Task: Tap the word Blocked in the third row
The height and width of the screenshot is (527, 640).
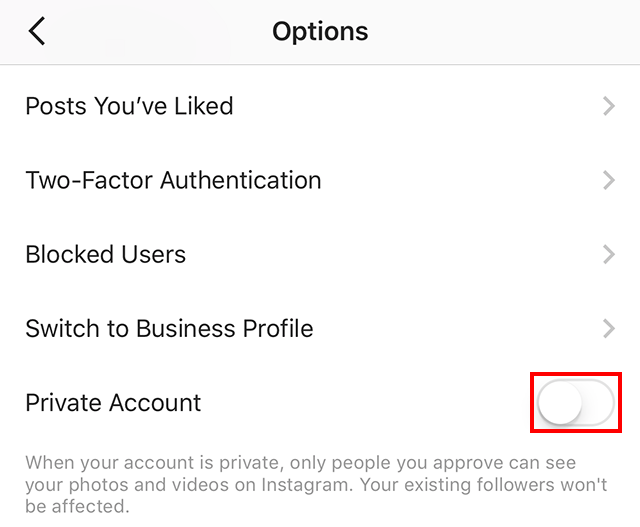Action: coord(65,254)
